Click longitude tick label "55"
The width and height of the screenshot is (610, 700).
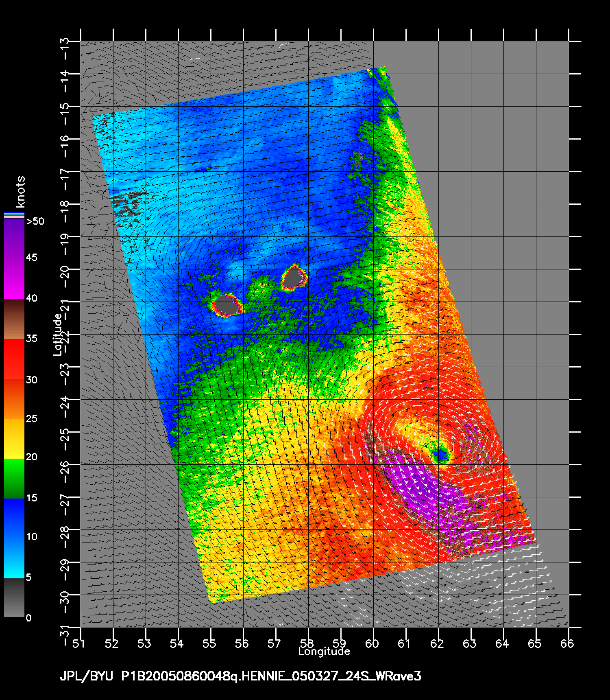point(209,643)
